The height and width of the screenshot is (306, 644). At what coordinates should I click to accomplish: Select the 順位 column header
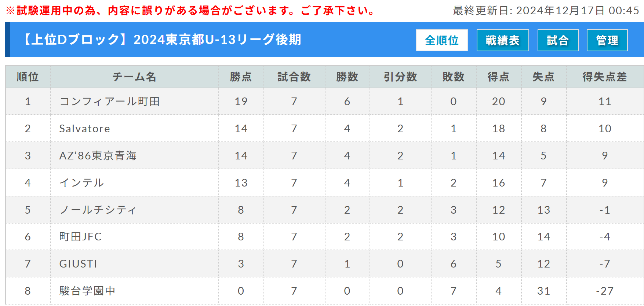28,77
